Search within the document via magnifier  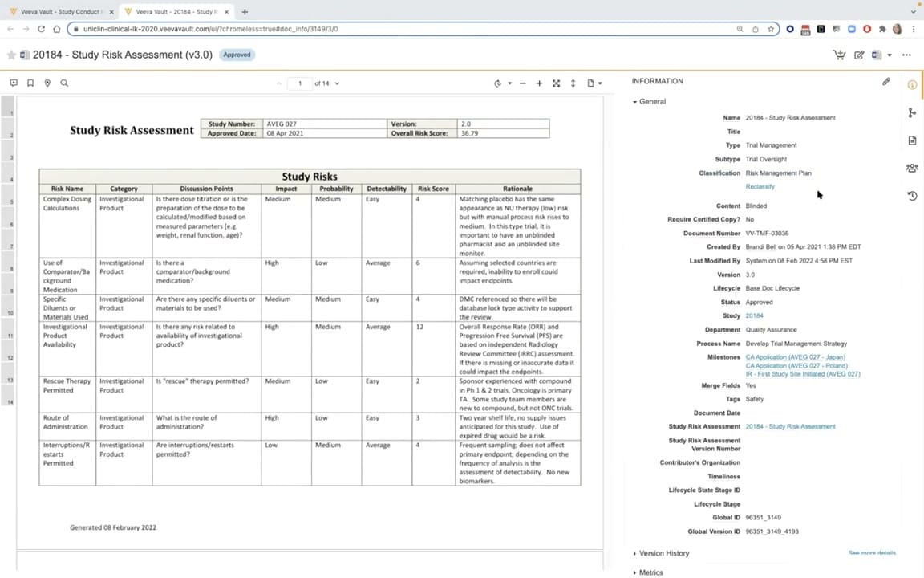tap(64, 83)
